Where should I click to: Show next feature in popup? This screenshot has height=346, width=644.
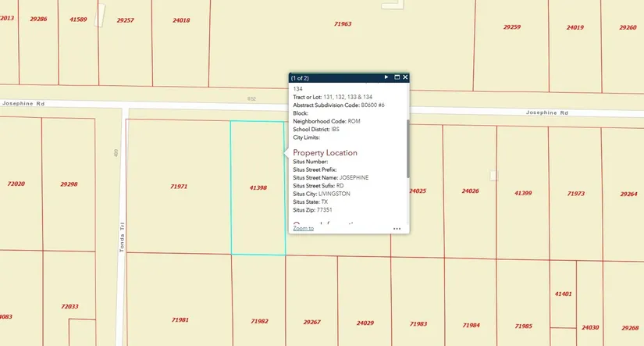(386, 77)
